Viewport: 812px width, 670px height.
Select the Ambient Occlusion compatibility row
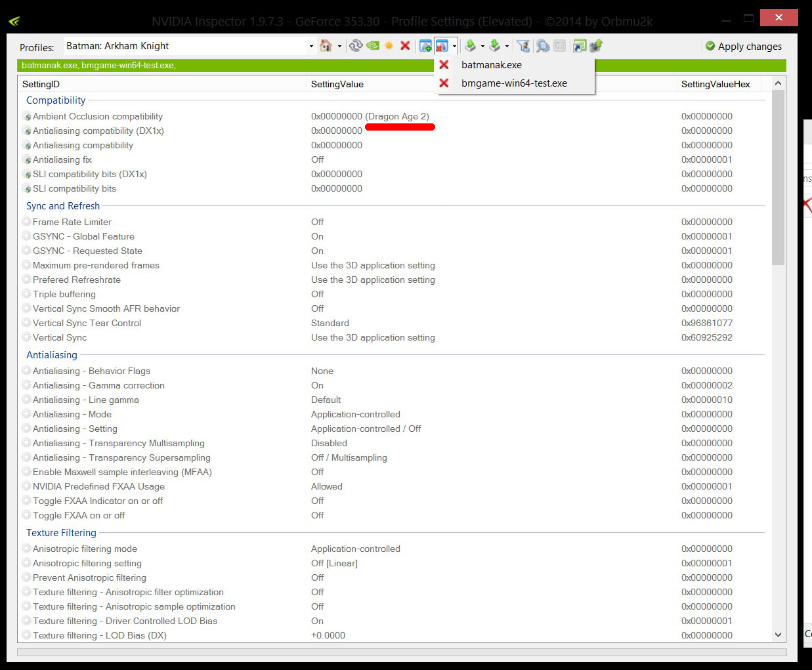(x=394, y=116)
